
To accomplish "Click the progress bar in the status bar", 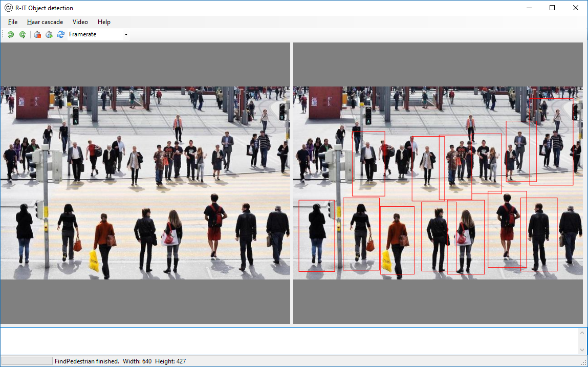I will 27,361.
